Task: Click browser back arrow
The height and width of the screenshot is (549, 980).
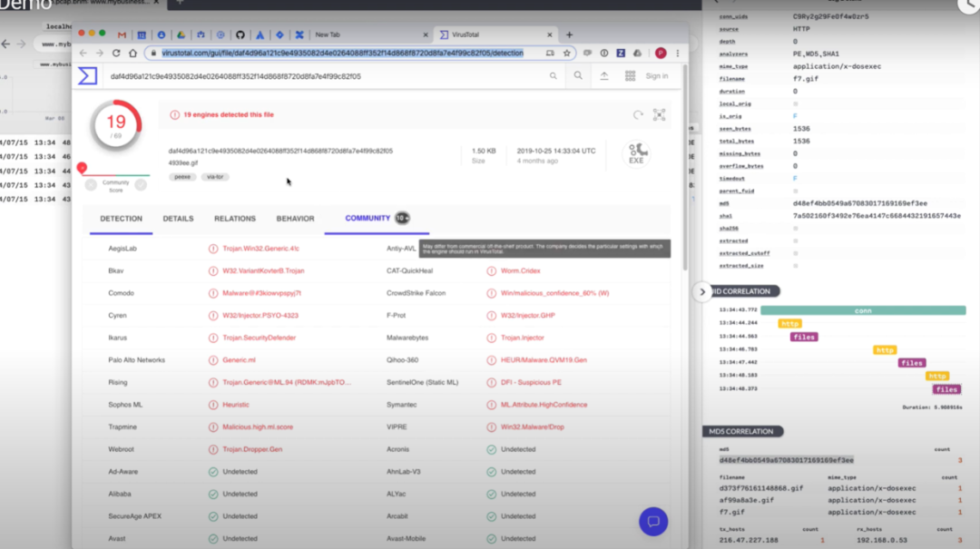Action: [83, 54]
